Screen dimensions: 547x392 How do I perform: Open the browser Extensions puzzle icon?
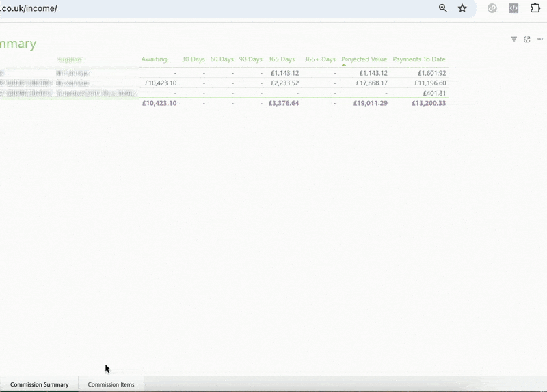point(535,8)
